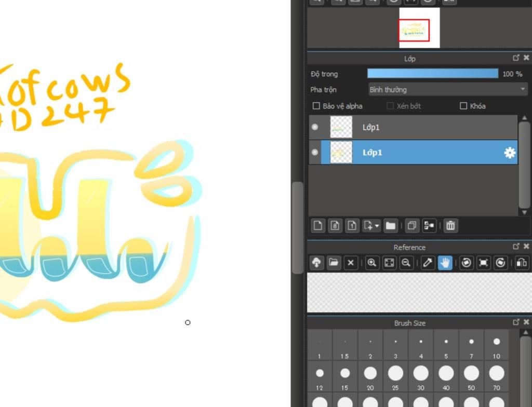Choose brush size 5

(446, 345)
